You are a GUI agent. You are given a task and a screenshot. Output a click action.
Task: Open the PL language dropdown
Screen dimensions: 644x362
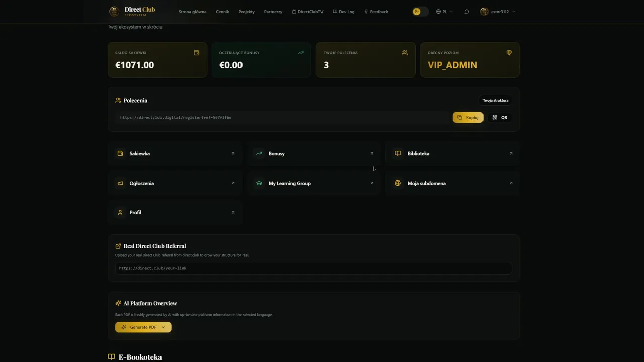[444, 12]
